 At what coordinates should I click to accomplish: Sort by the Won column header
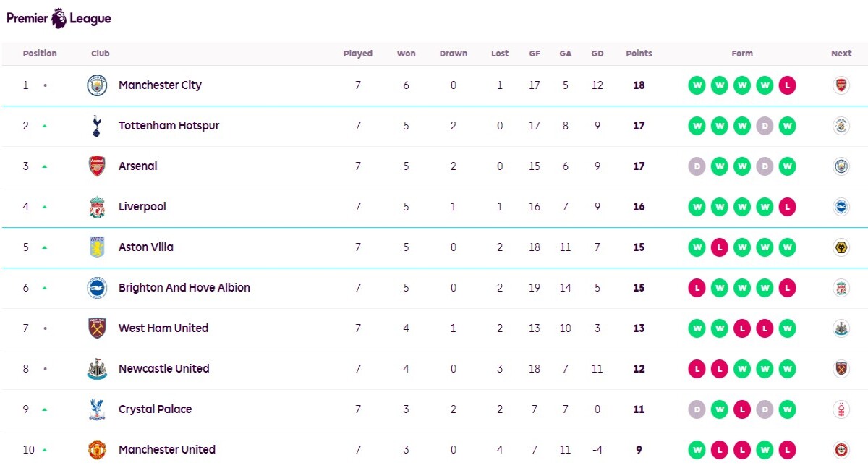tap(406, 54)
